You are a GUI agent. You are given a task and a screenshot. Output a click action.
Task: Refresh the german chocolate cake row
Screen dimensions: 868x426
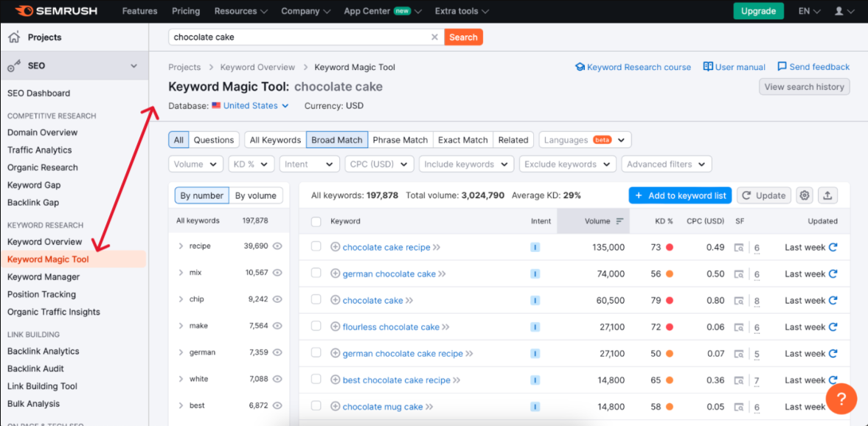pyautogui.click(x=833, y=274)
